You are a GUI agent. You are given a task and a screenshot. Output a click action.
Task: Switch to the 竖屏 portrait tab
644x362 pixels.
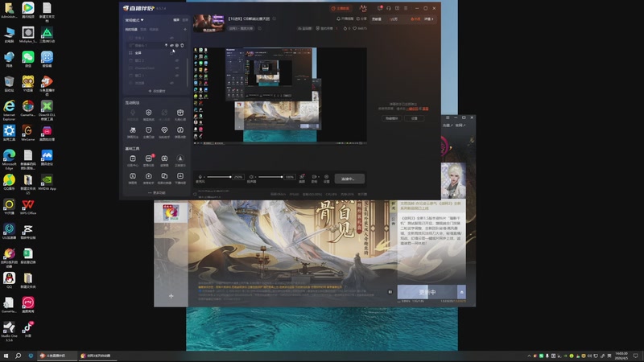tap(185, 19)
